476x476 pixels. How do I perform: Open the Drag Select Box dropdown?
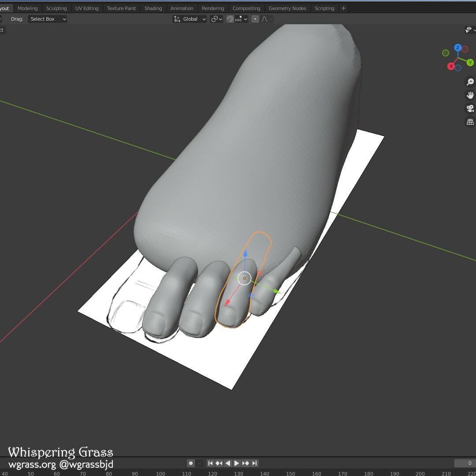tap(47, 19)
